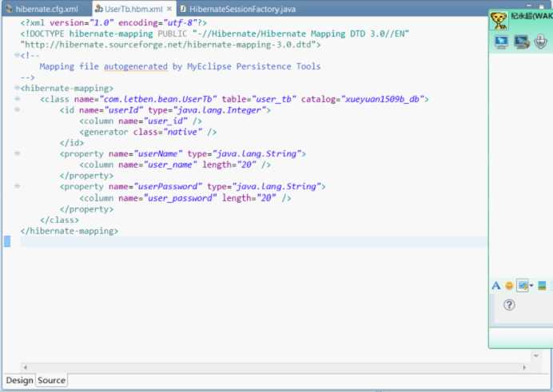The height and width of the screenshot is (392, 553).
Task: Click the "com.letben.bean.UserTb" class name value
Action: point(158,99)
